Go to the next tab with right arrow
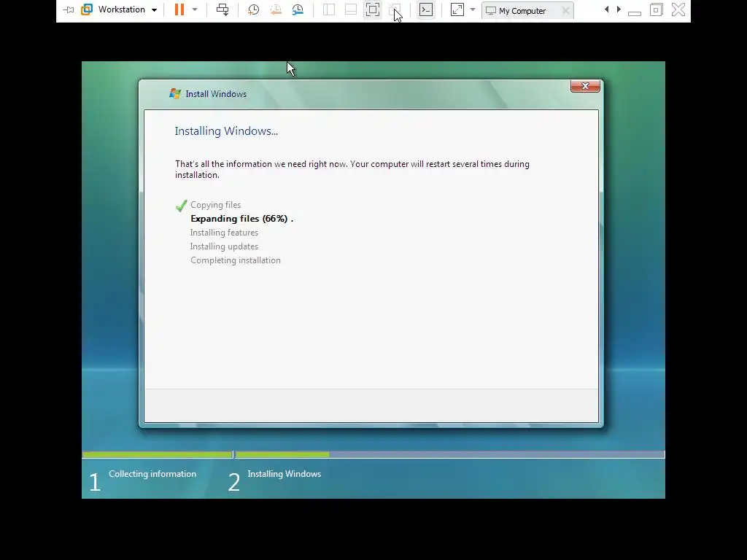Screen dimensions: 747x560 619,9
